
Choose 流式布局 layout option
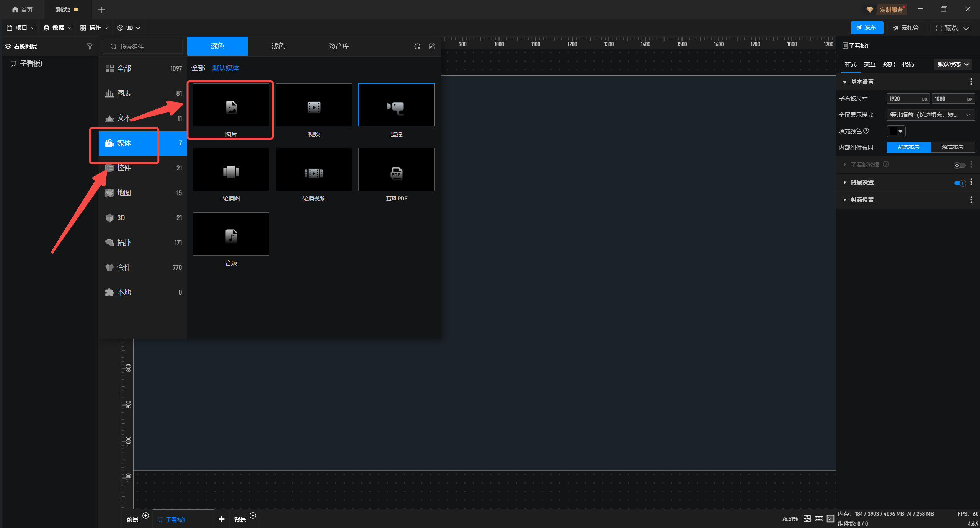(952, 147)
